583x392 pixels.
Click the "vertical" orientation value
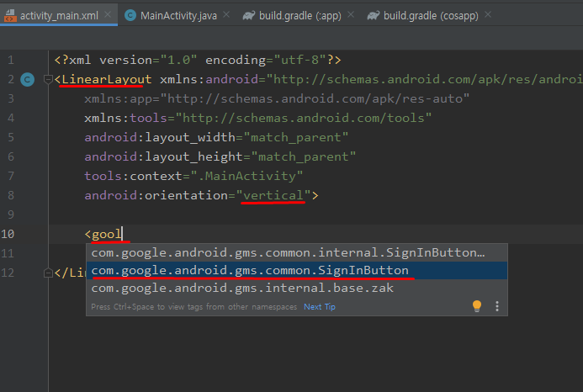click(273, 195)
